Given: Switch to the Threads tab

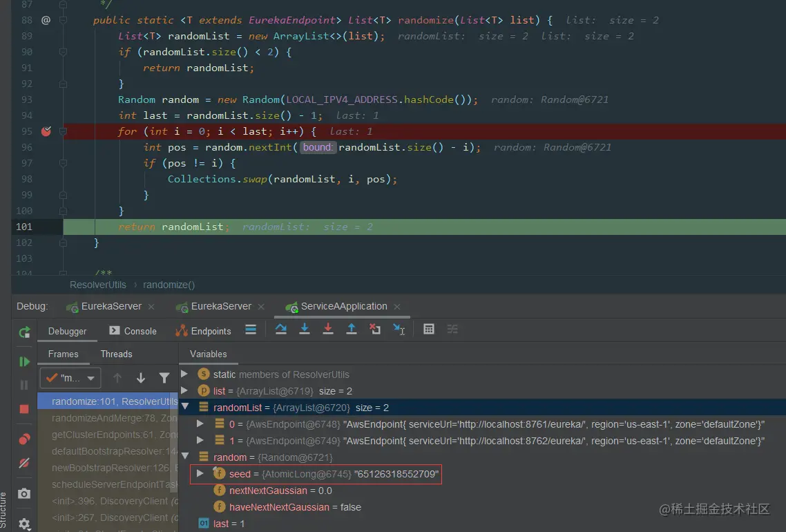Looking at the screenshot, I should pyautogui.click(x=116, y=354).
